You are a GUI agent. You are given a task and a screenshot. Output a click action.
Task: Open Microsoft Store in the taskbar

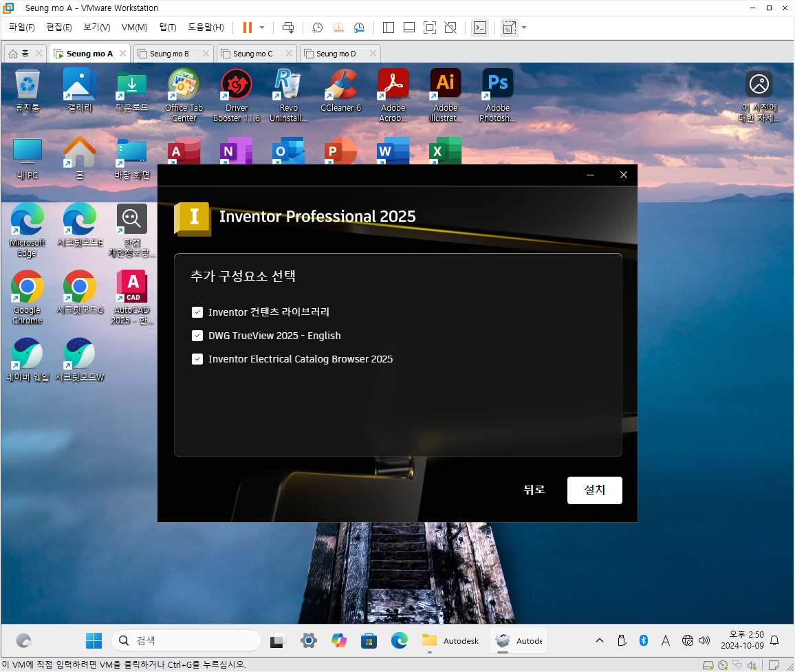tap(369, 640)
